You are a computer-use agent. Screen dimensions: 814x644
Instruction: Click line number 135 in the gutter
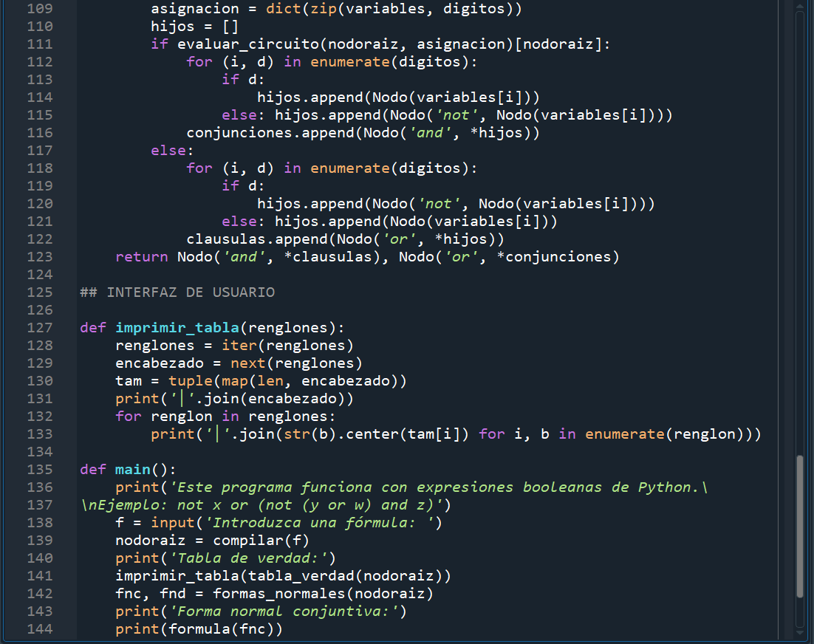pos(41,469)
